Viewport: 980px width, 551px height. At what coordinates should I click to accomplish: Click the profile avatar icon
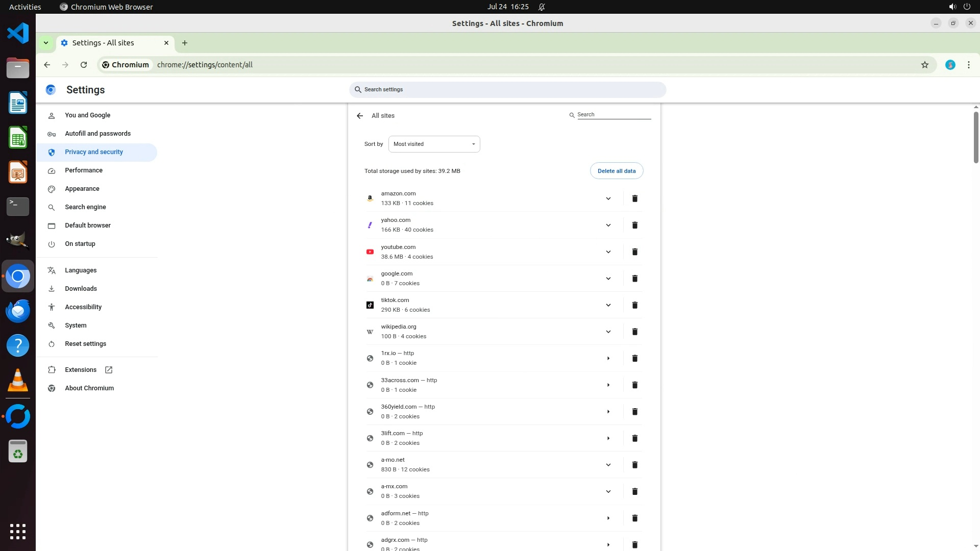pyautogui.click(x=950, y=65)
